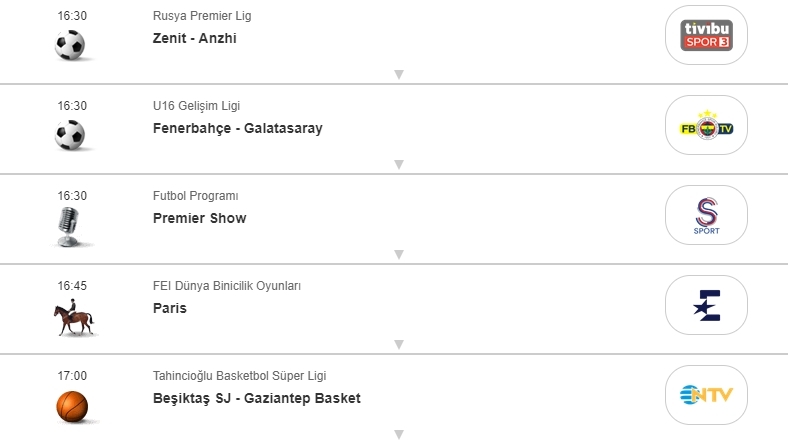Expand details under Fenerbahçe - Galatasaray
The image size is (788, 443).
click(x=398, y=164)
